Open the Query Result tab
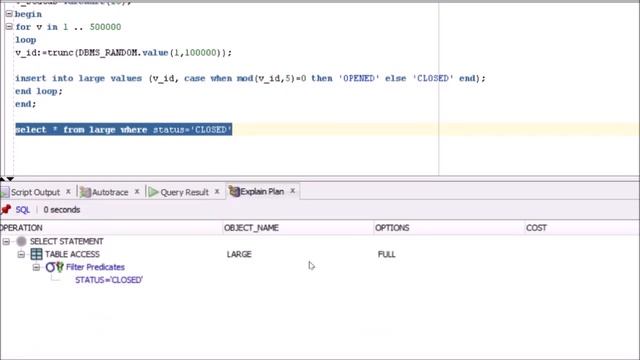 pyautogui.click(x=184, y=192)
